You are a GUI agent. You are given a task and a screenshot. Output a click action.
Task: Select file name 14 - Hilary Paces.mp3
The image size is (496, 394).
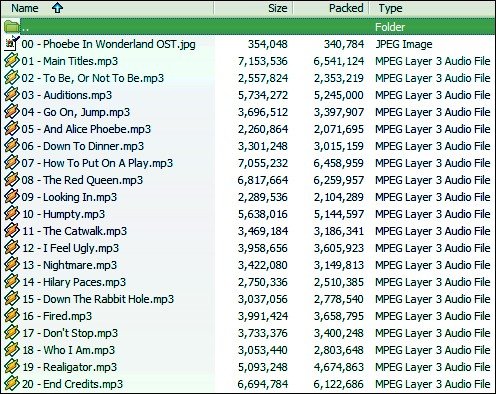[x=74, y=282]
